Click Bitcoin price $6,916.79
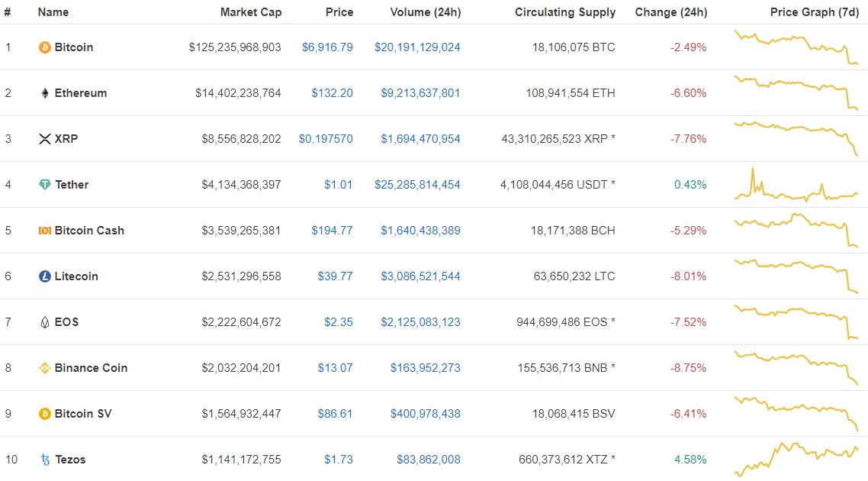This screenshot has width=868, height=481. point(327,47)
